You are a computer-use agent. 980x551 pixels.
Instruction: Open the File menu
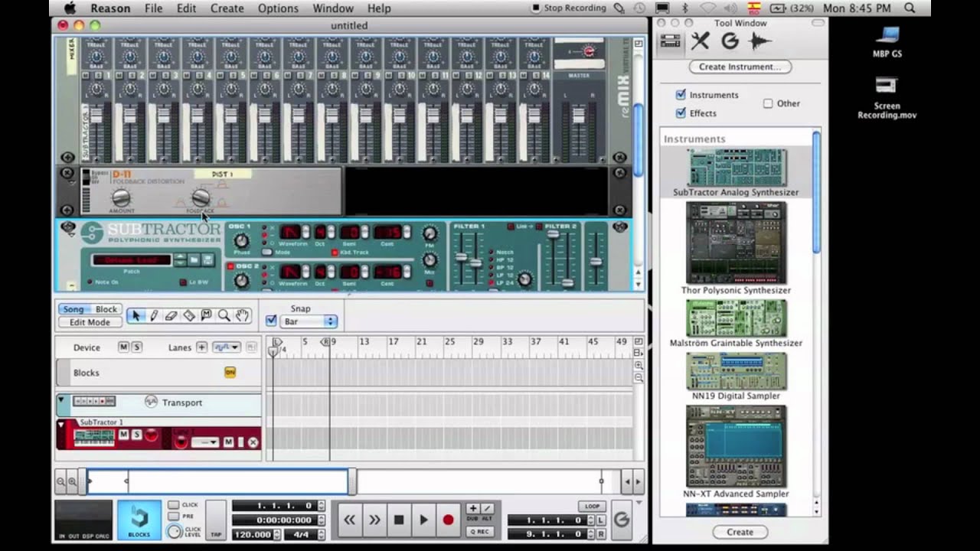153,8
